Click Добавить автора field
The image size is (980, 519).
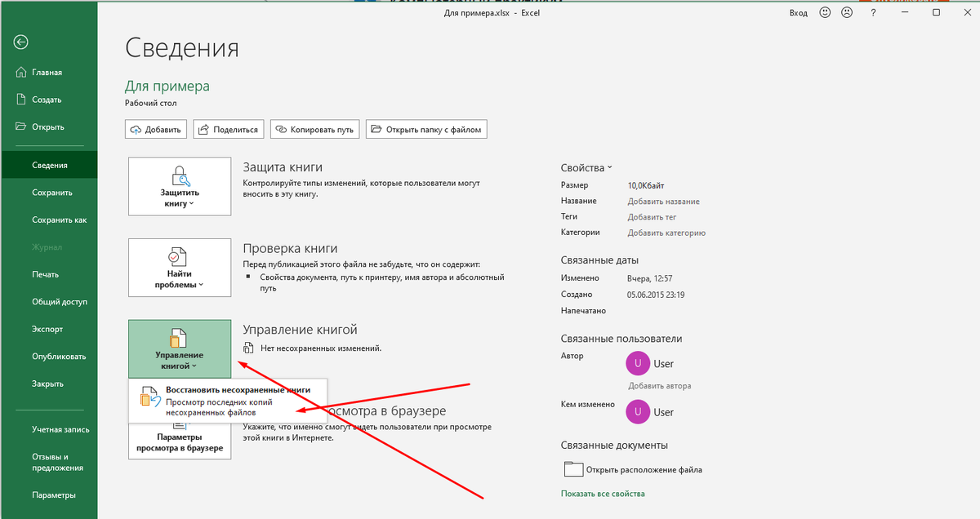coord(659,386)
